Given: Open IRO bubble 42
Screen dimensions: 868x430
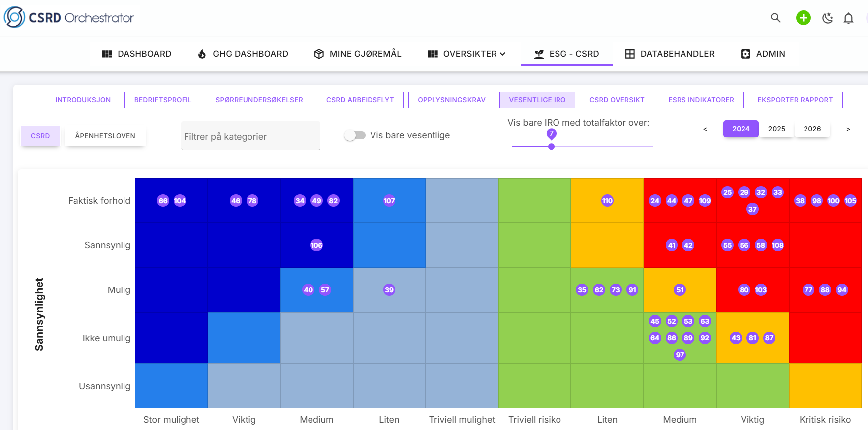Looking at the screenshot, I should tap(688, 245).
